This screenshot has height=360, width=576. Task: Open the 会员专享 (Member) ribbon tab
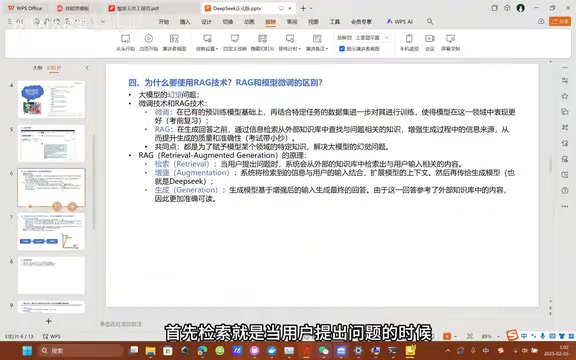361,22
